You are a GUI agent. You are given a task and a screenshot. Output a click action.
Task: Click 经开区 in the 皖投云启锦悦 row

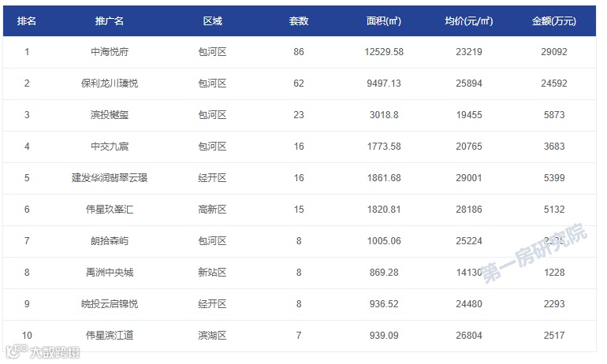click(x=212, y=304)
